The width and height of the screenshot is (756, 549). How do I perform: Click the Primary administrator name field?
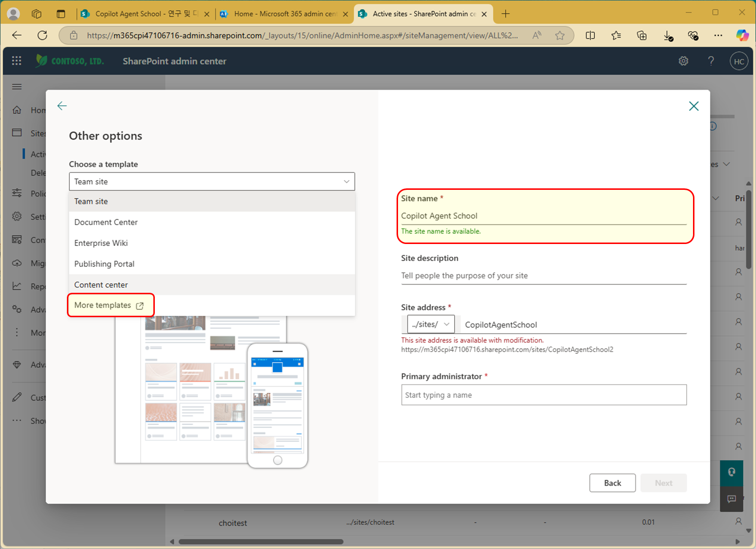tap(544, 395)
